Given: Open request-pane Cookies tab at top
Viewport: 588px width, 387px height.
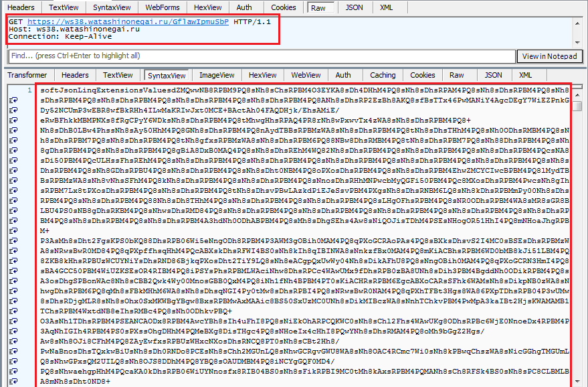Looking at the screenshot, I should point(284,7).
